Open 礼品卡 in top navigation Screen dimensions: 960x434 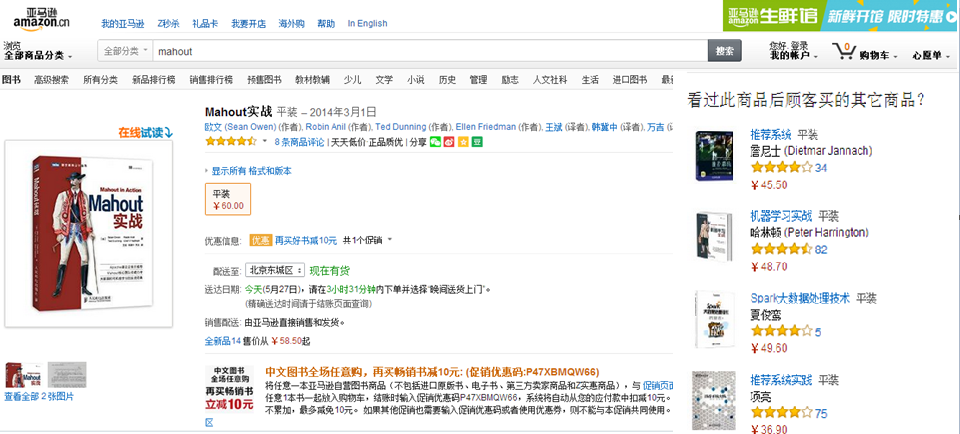[x=204, y=24]
